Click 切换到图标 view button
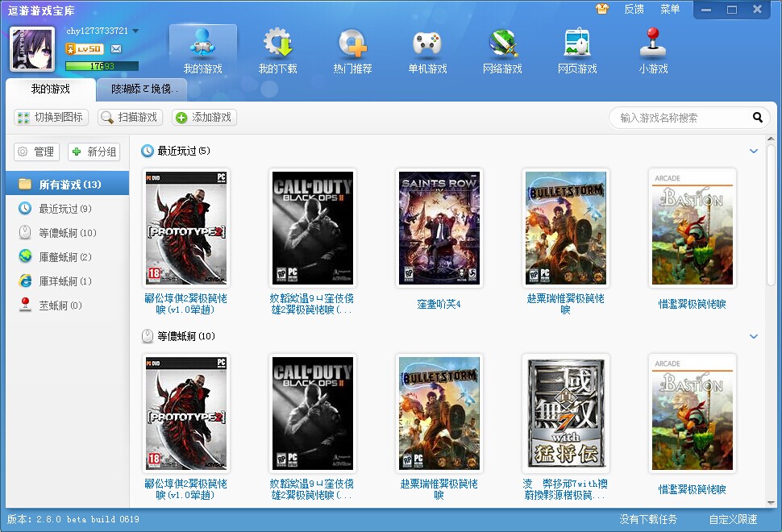 (52, 118)
